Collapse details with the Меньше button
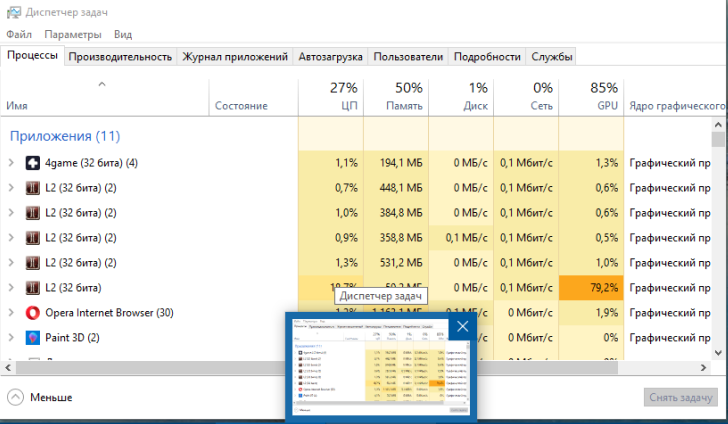Image resolution: width=728 pixels, height=424 pixels. click(40, 397)
